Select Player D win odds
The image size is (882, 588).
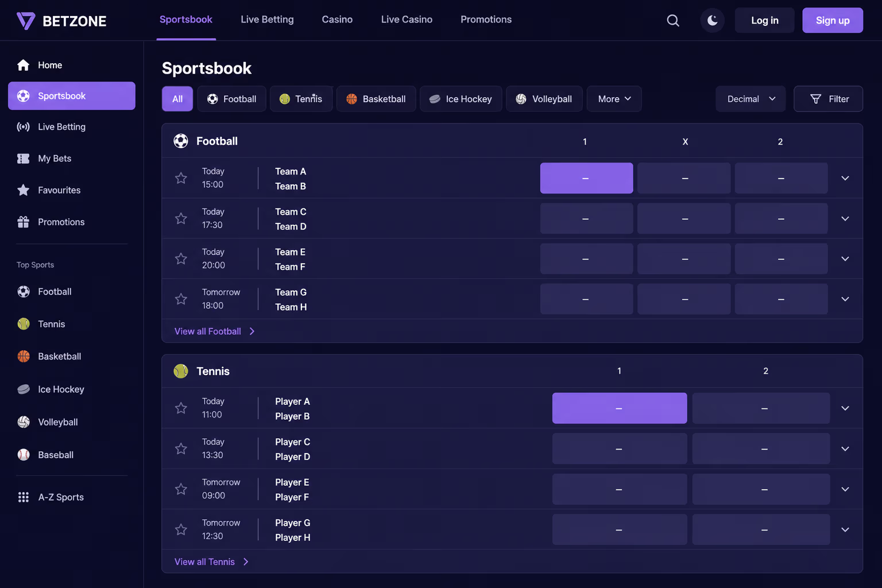761,448
